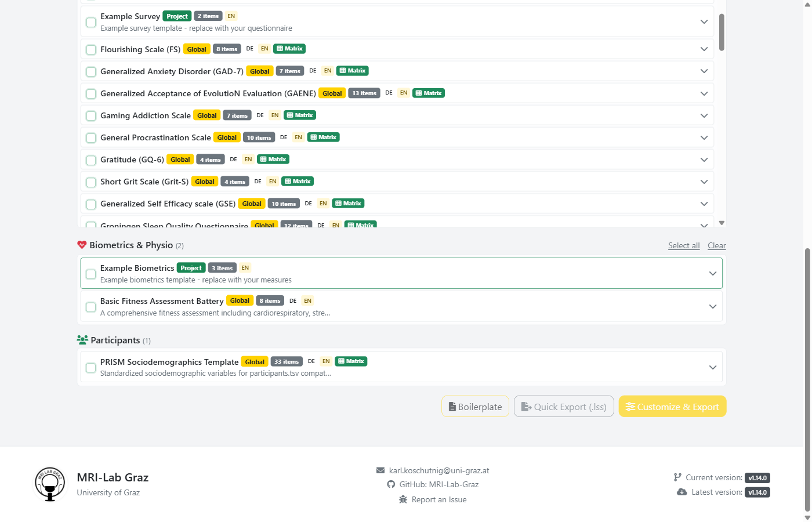Expand the Flourishing Scale (FS) details
Image resolution: width=812 pixels, height=522 pixels.
704,49
